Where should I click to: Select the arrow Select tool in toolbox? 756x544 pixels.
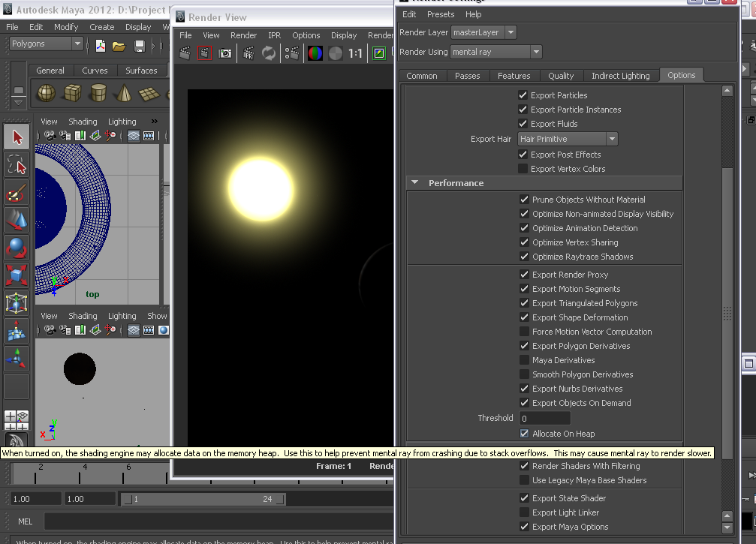tap(17, 137)
